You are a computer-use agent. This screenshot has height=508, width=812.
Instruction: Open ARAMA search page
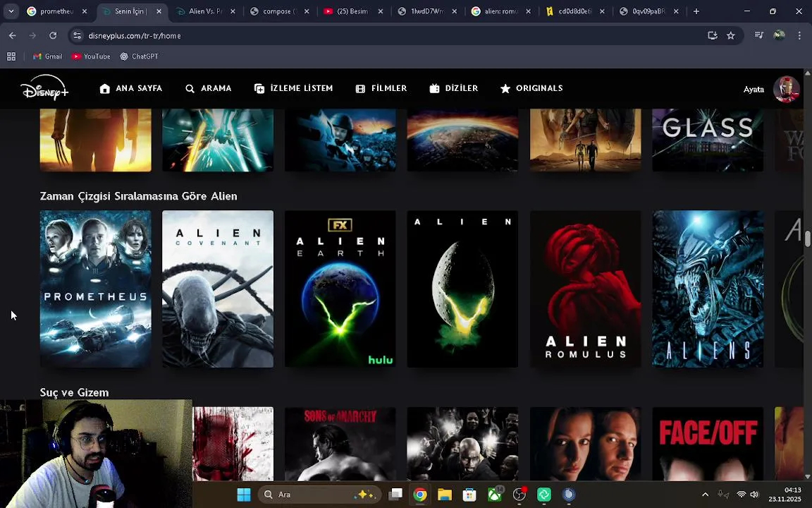click(x=208, y=89)
